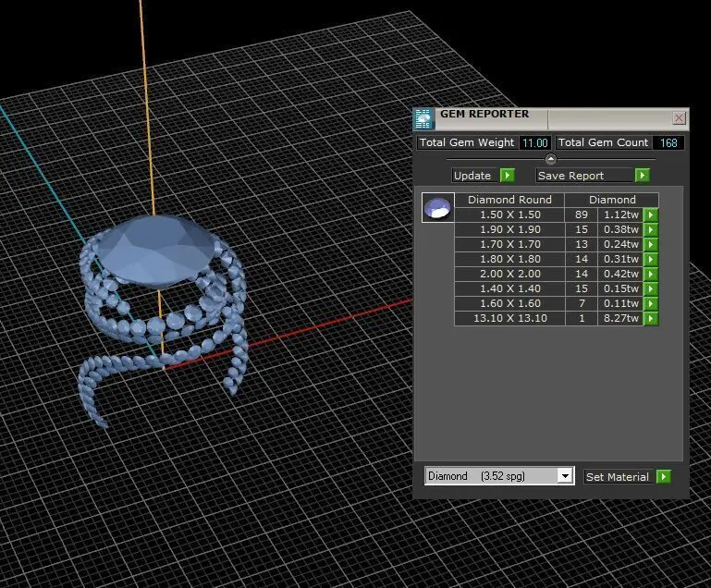The image size is (711, 588).
Task: Click the Total Gem Count value 168
Action: (x=668, y=142)
